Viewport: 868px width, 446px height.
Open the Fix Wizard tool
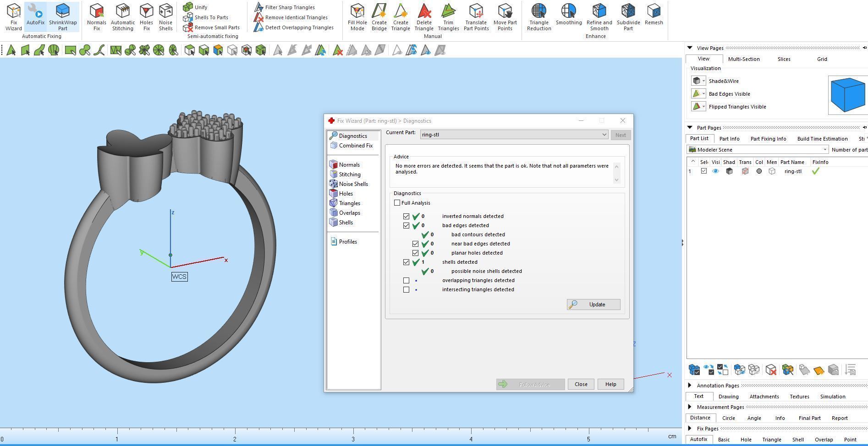point(13,17)
